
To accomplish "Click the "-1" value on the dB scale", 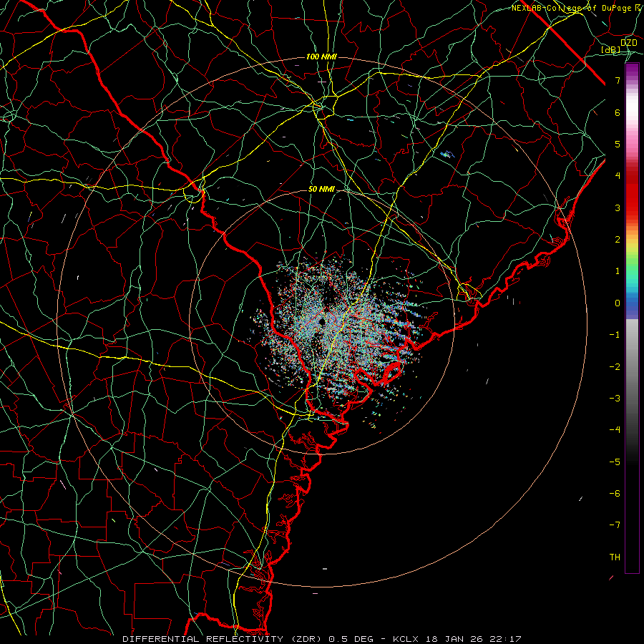I will 615,335.
